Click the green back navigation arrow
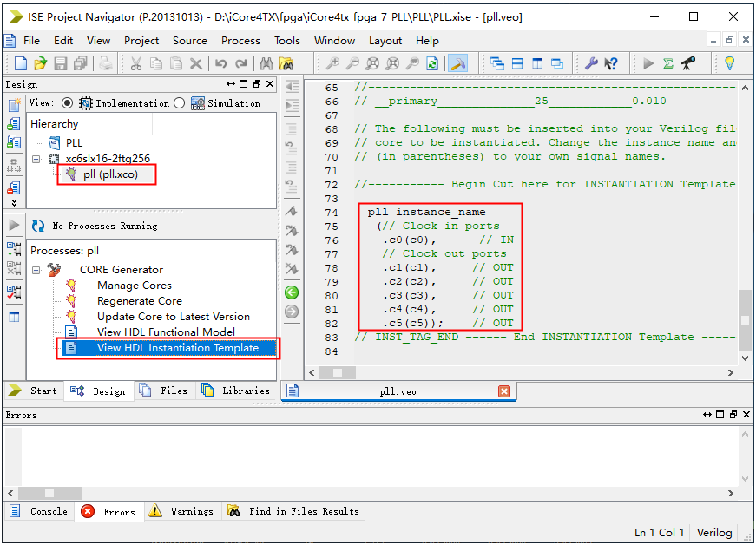Screen dimensions: 756x545 pyautogui.click(x=292, y=292)
